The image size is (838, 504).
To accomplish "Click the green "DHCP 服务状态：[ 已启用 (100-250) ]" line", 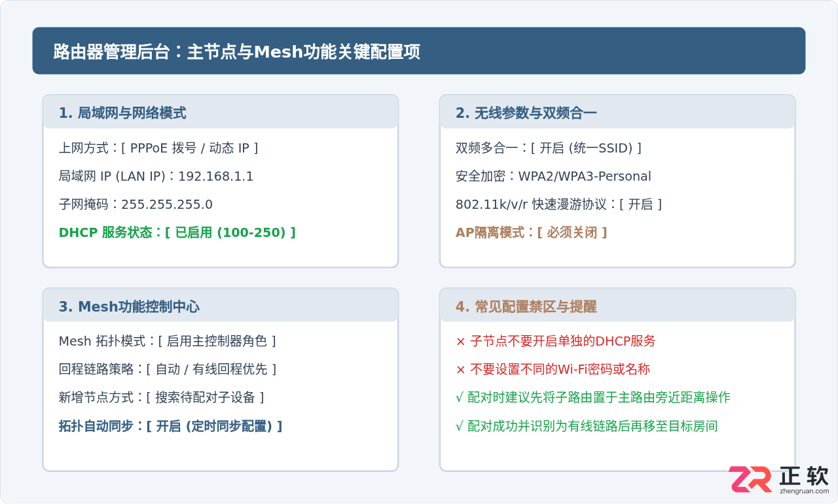I will [177, 232].
